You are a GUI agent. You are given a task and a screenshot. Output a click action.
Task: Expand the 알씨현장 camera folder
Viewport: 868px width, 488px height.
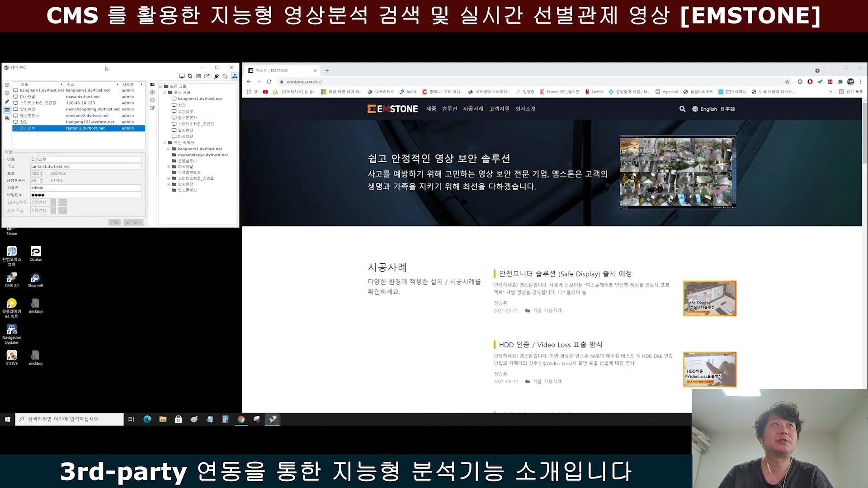[169, 184]
